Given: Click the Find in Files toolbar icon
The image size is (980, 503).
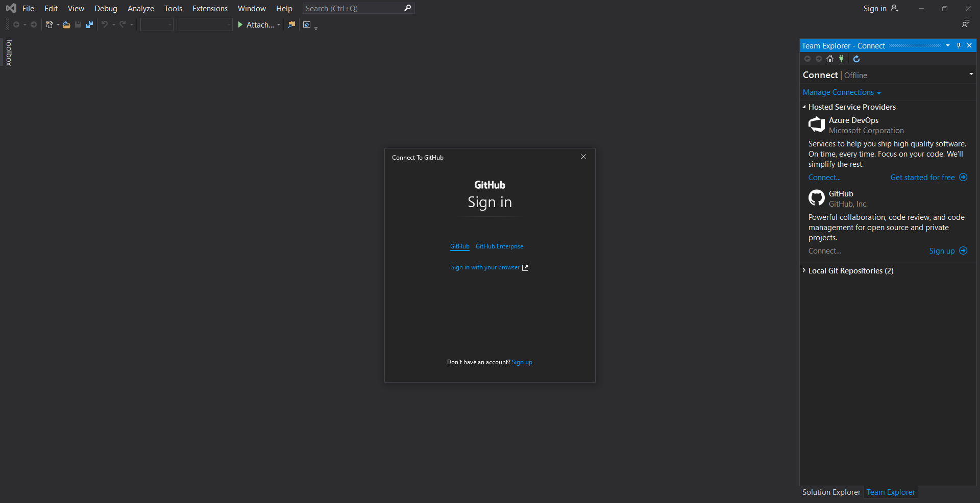Looking at the screenshot, I should click(291, 24).
